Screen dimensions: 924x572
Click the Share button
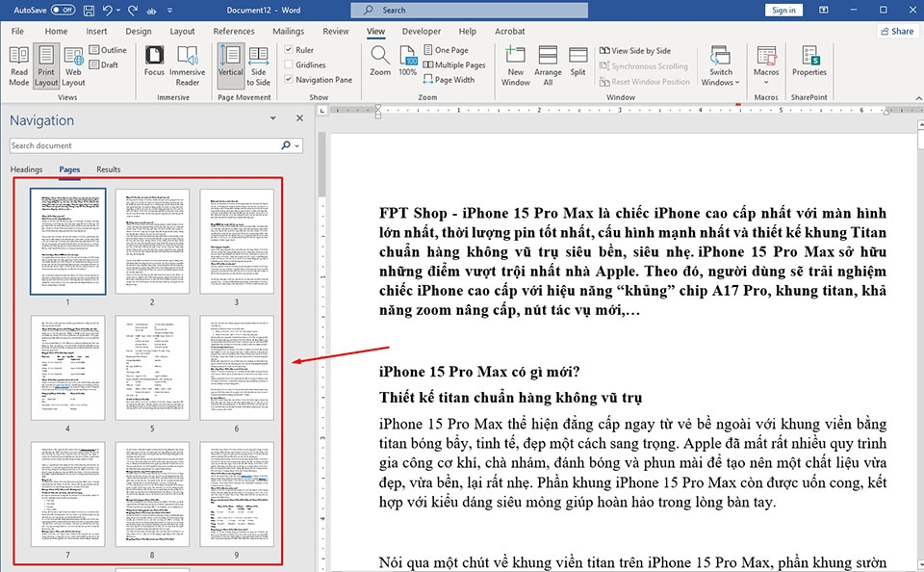[x=897, y=31]
